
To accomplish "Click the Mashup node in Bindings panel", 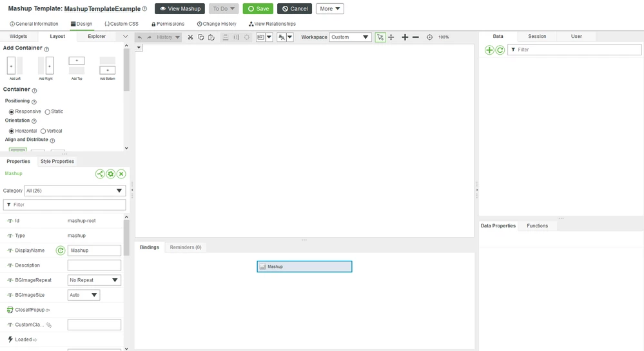I will coord(304,267).
